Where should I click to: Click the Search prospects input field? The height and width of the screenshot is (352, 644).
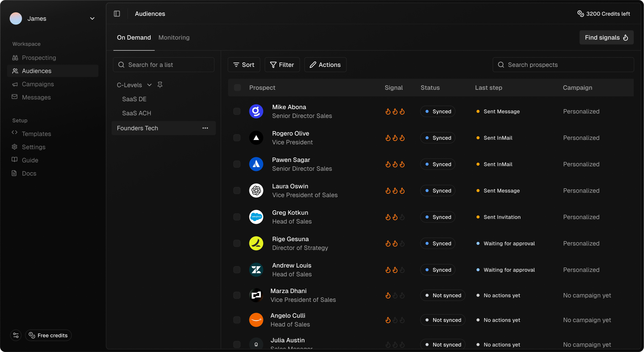pos(563,65)
